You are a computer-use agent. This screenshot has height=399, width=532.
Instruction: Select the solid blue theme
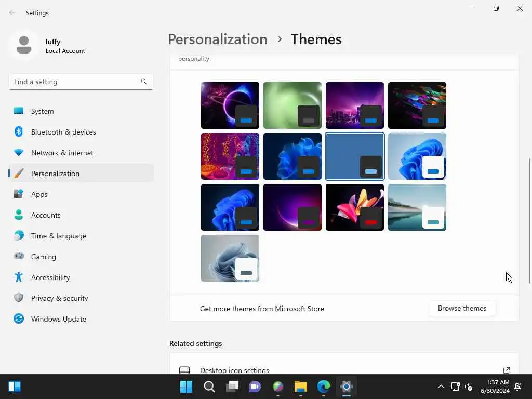click(354, 156)
